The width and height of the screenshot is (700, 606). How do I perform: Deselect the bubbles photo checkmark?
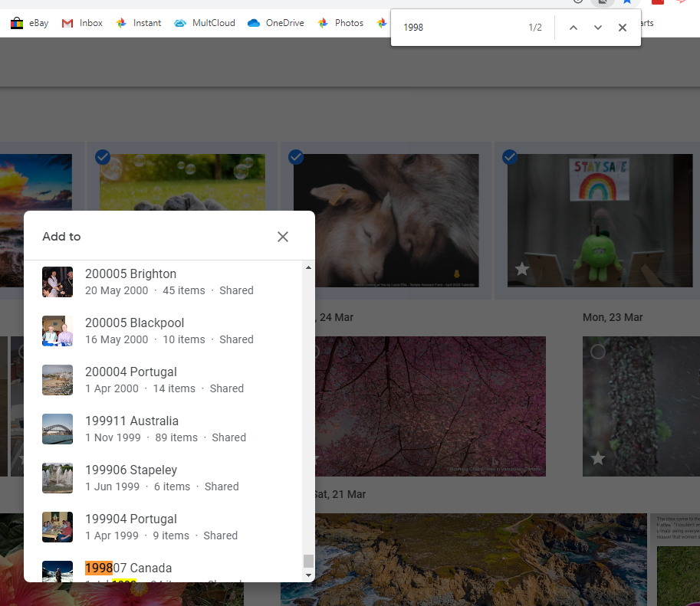coord(103,157)
